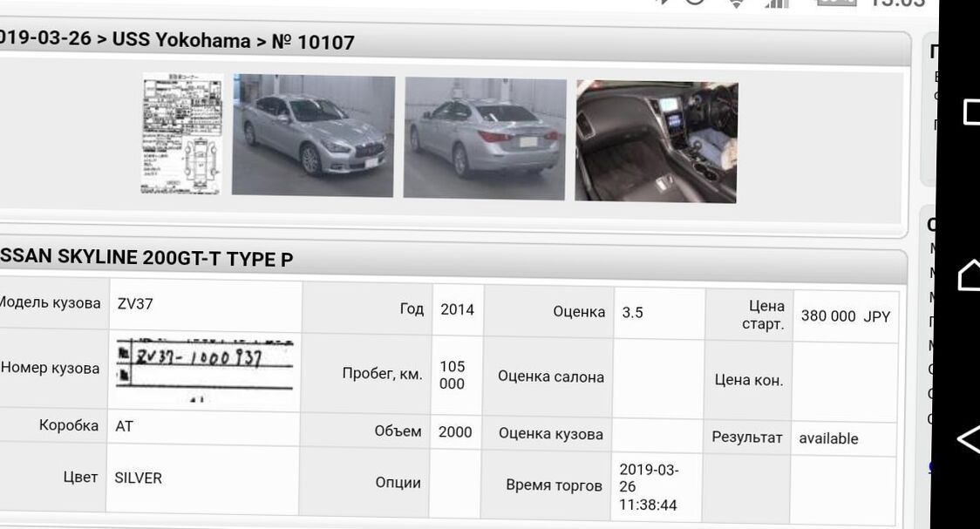Click the NISSAN SKYLINE 200GT-T TYPE P title
The image size is (980, 529).
pyautogui.click(x=146, y=258)
